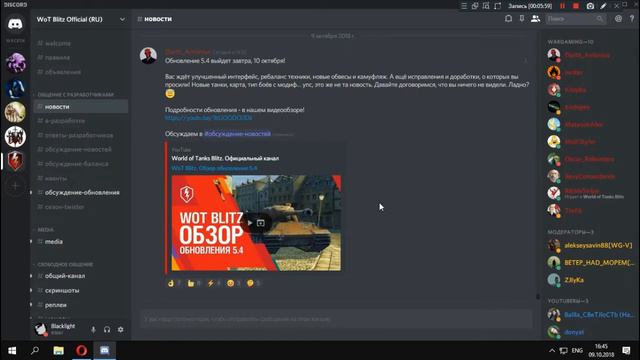The image size is (640, 360).
Task: Open video title link in embed
Action: coord(214,168)
